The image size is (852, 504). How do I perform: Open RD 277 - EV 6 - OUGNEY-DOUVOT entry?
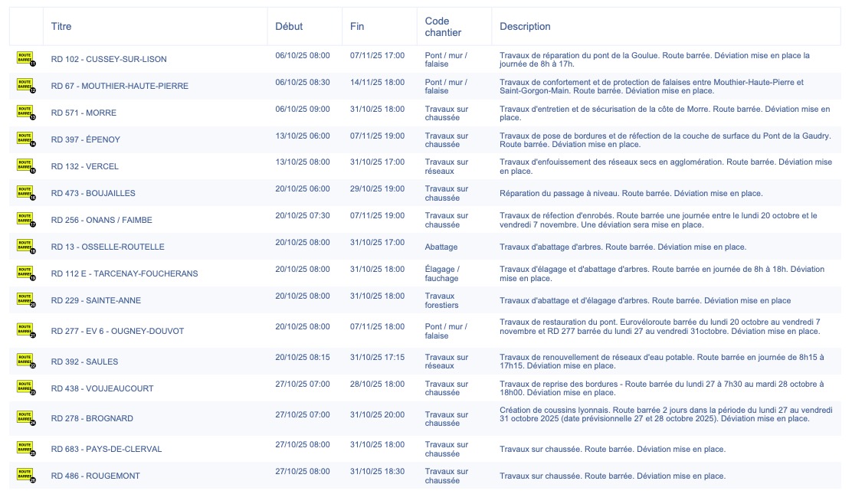(x=116, y=331)
